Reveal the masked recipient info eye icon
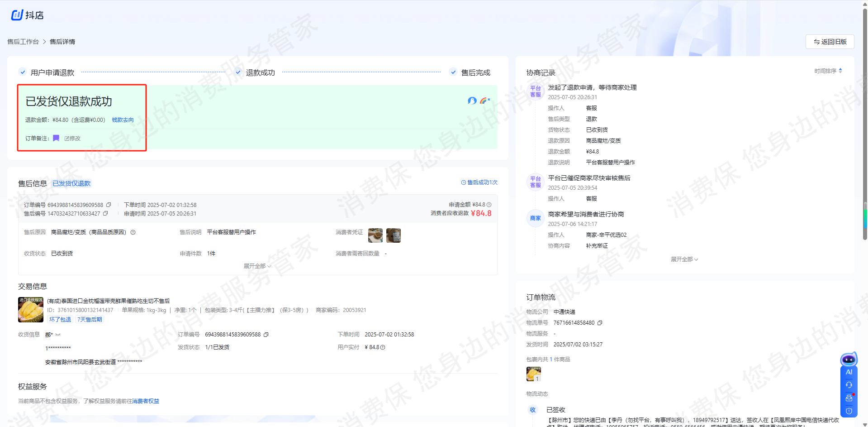 click(x=58, y=335)
